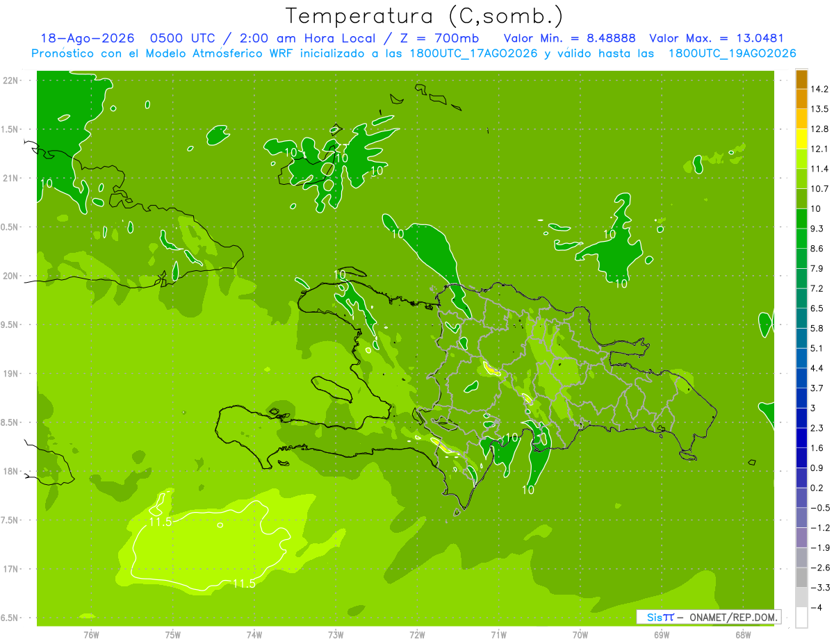Click the '14.2' colorbar value
The height and width of the screenshot is (644, 834).
819,89
